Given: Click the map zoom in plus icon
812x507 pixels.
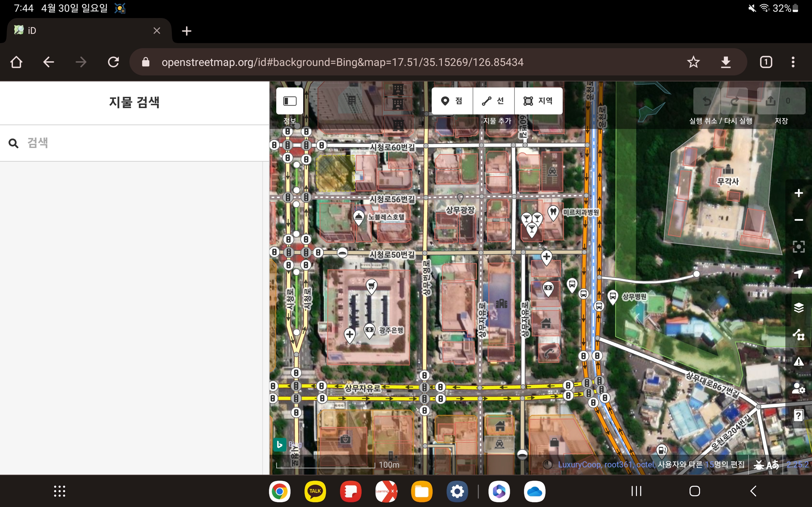Looking at the screenshot, I should (x=799, y=193).
